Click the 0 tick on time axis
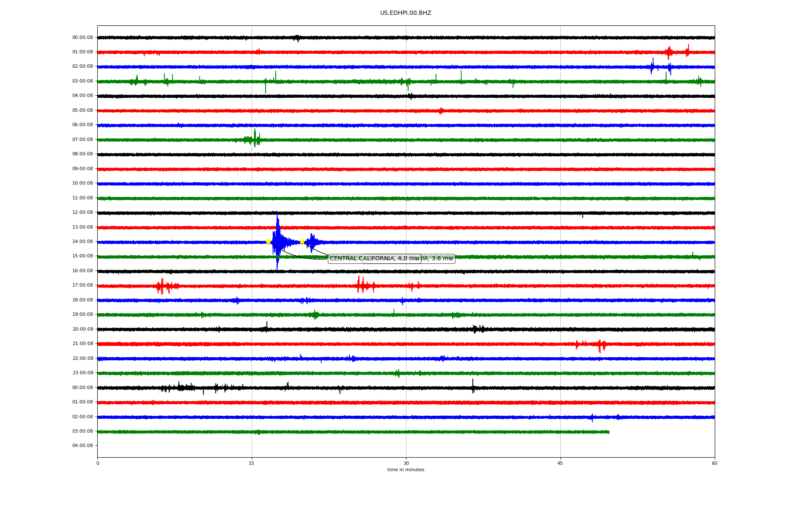812x508 pixels. coord(98,463)
